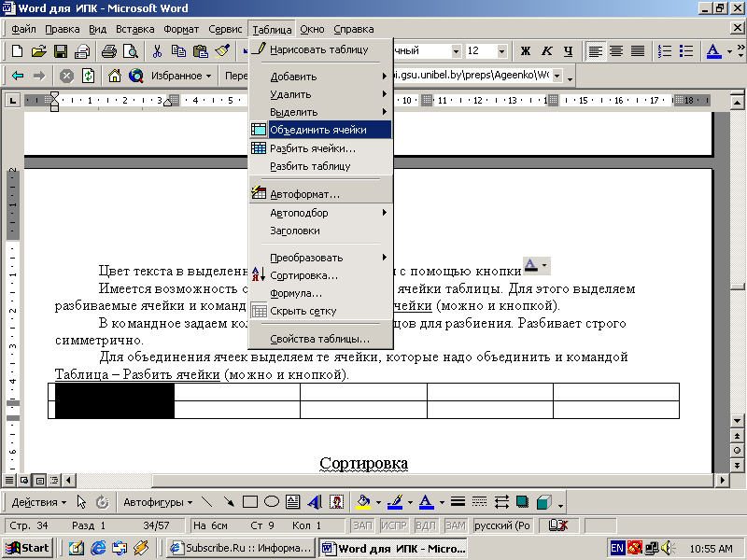This screenshot has height=560, width=747.
Task: Refresh the current page icon
Action: tap(88, 76)
